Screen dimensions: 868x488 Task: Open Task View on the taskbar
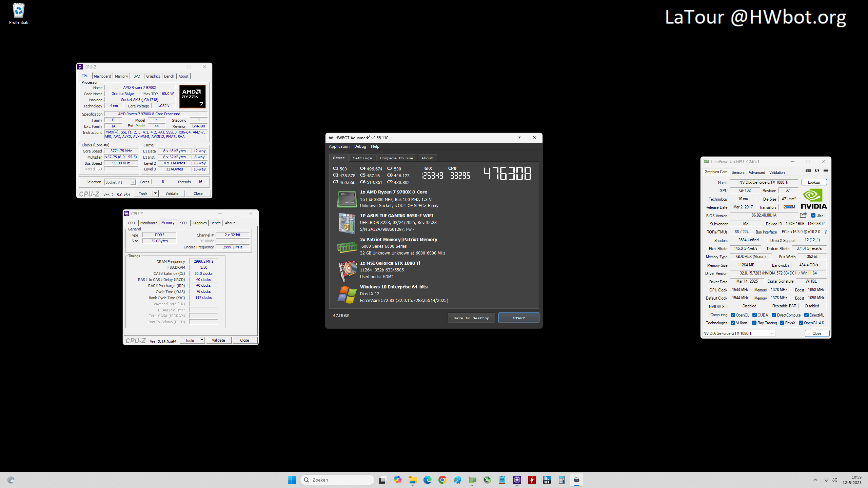click(x=382, y=480)
